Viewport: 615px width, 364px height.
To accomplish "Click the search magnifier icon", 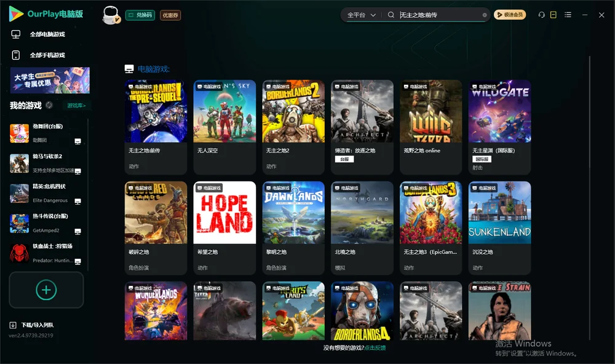I will coord(391,15).
